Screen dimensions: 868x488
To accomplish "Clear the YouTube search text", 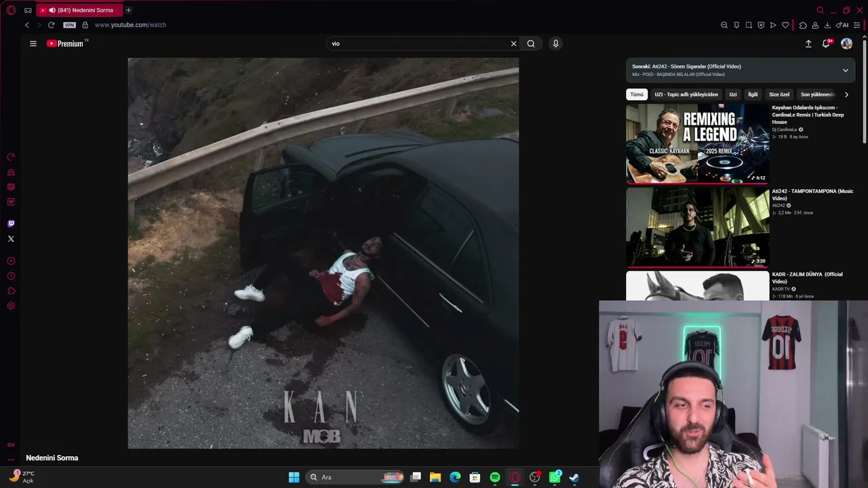I will click(x=513, y=43).
